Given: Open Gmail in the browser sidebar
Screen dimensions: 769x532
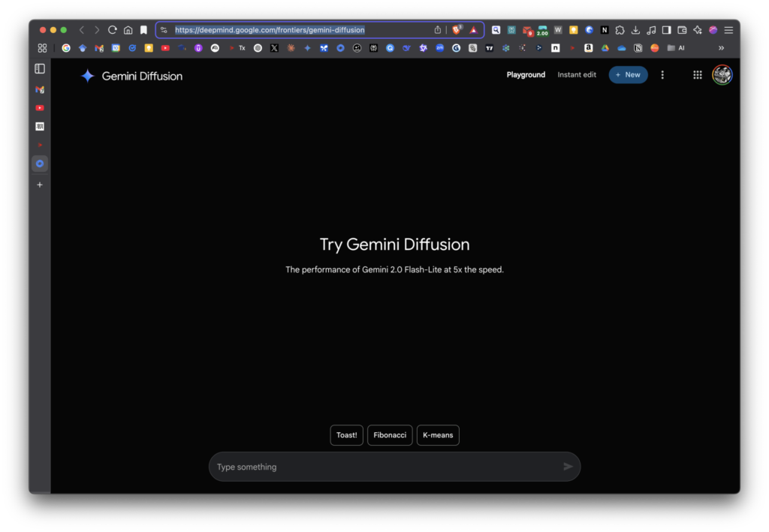Looking at the screenshot, I should 40,89.
